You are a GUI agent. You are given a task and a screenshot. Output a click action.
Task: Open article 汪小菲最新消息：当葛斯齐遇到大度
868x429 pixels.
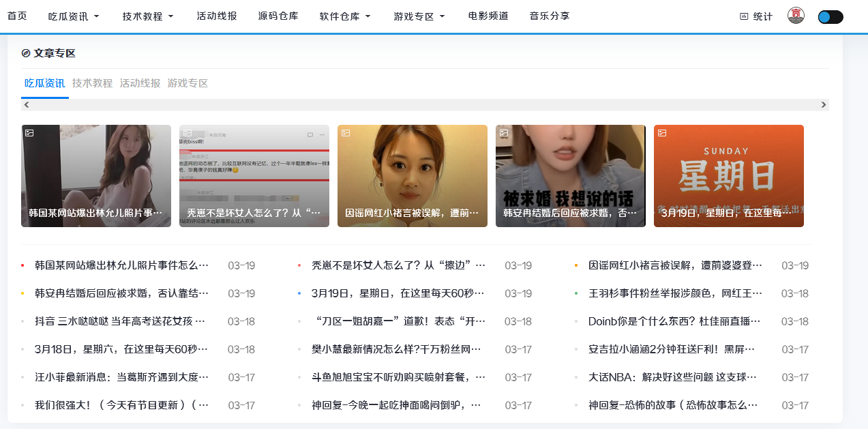121,377
